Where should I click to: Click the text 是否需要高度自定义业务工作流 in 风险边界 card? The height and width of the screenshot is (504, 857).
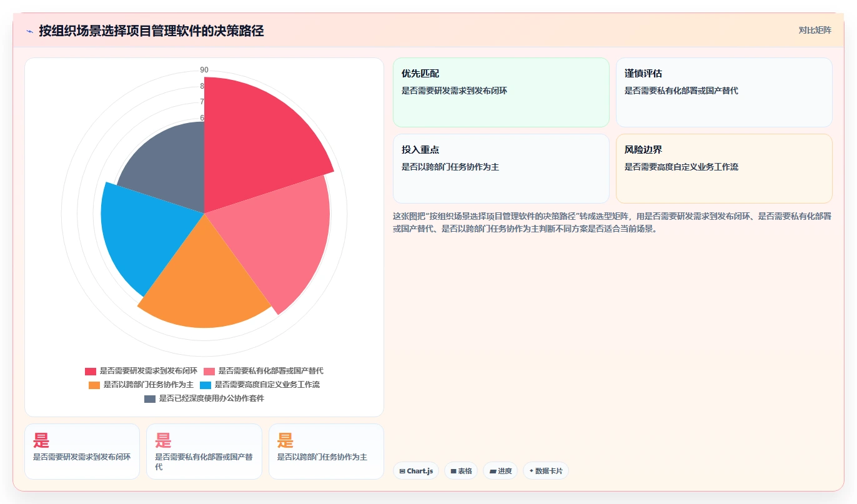(681, 167)
